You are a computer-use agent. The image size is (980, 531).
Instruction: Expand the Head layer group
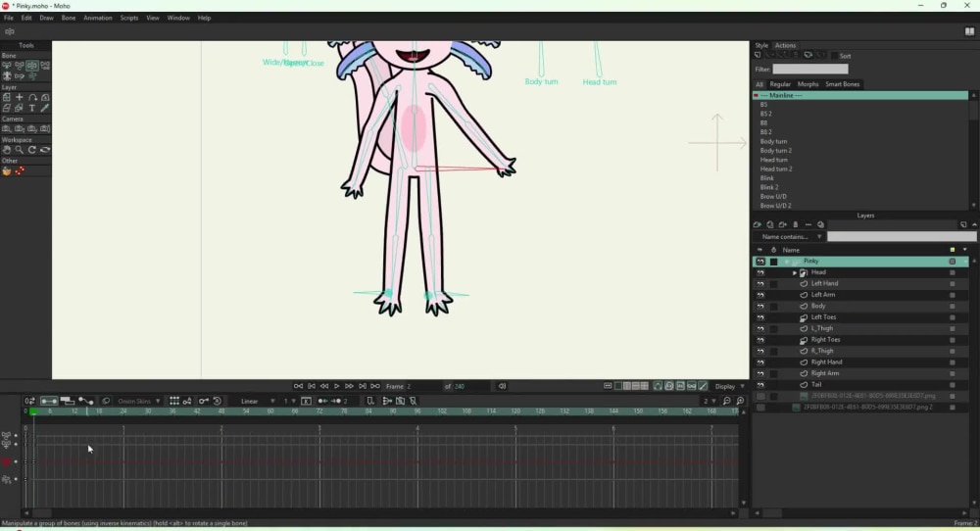click(x=795, y=272)
